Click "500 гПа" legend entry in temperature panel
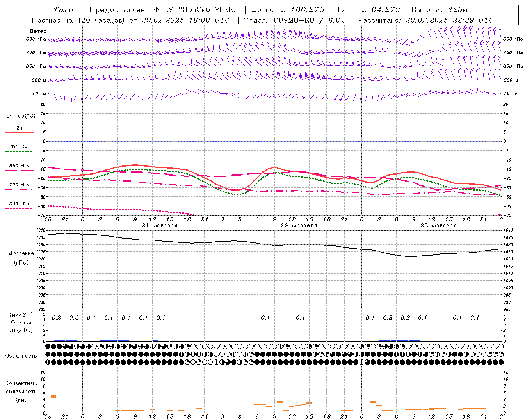 click(x=19, y=204)
